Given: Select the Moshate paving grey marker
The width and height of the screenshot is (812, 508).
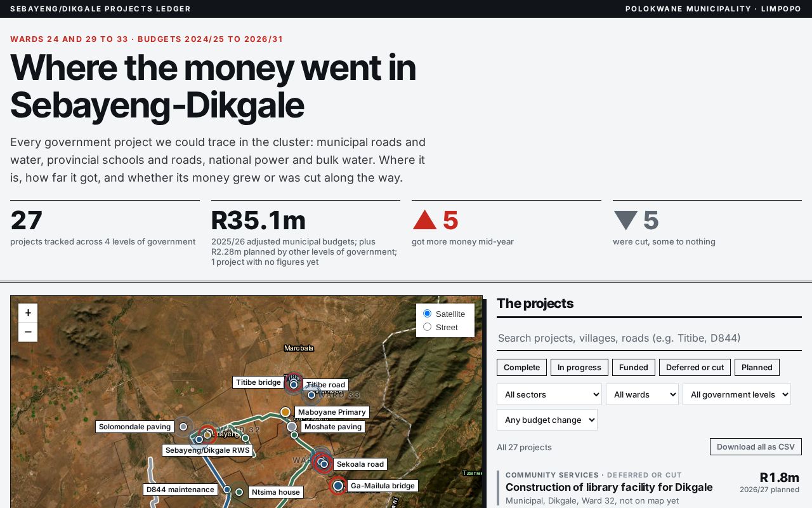Looking at the screenshot, I should [292, 427].
